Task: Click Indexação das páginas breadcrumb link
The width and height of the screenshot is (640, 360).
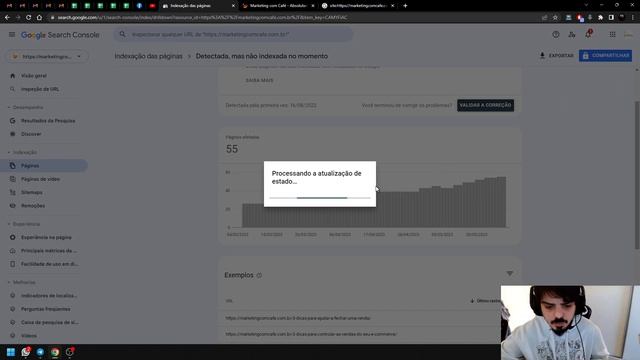Action: click(149, 56)
